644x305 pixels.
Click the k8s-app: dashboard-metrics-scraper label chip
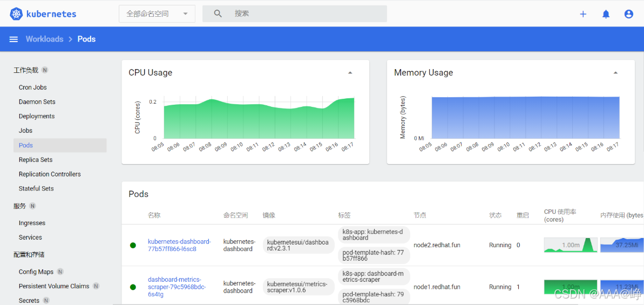(374, 277)
